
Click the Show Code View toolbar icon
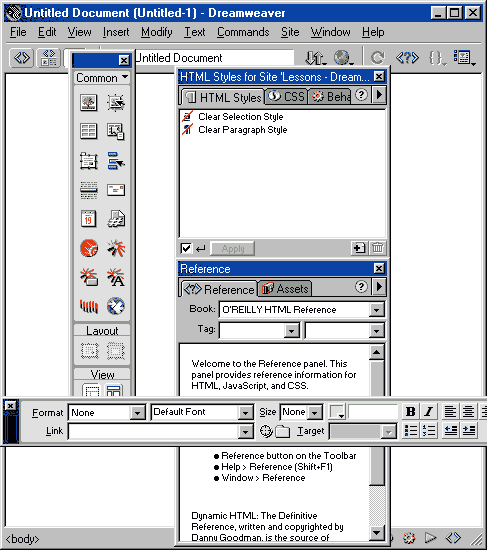click(21, 58)
